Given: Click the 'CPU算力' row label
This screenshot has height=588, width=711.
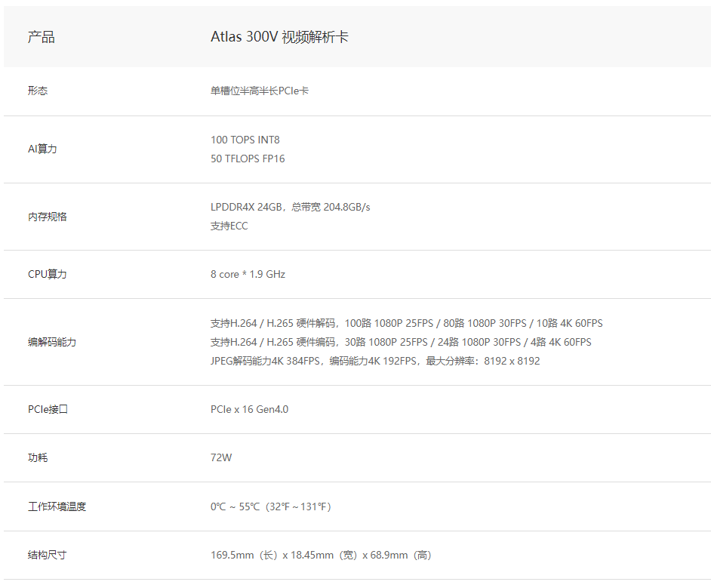Looking at the screenshot, I should point(47,274).
